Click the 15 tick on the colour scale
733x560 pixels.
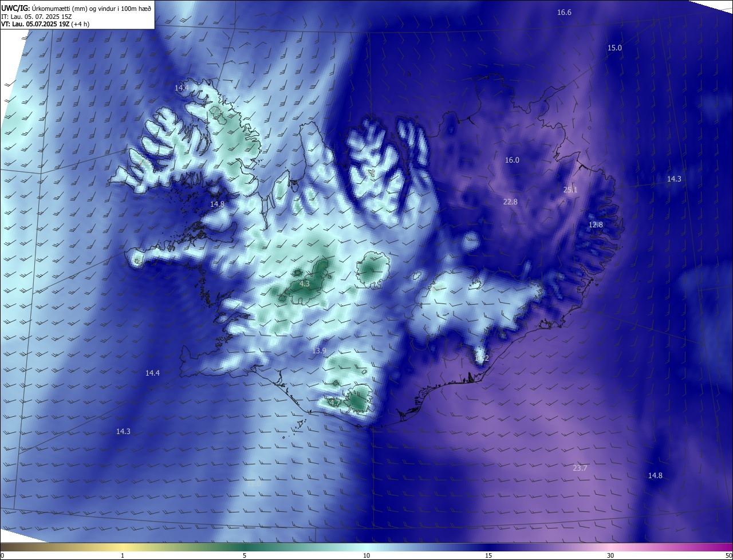pos(488,556)
